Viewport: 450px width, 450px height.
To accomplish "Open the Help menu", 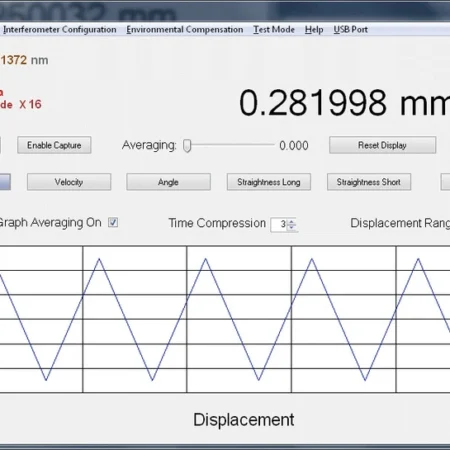I will tap(314, 30).
